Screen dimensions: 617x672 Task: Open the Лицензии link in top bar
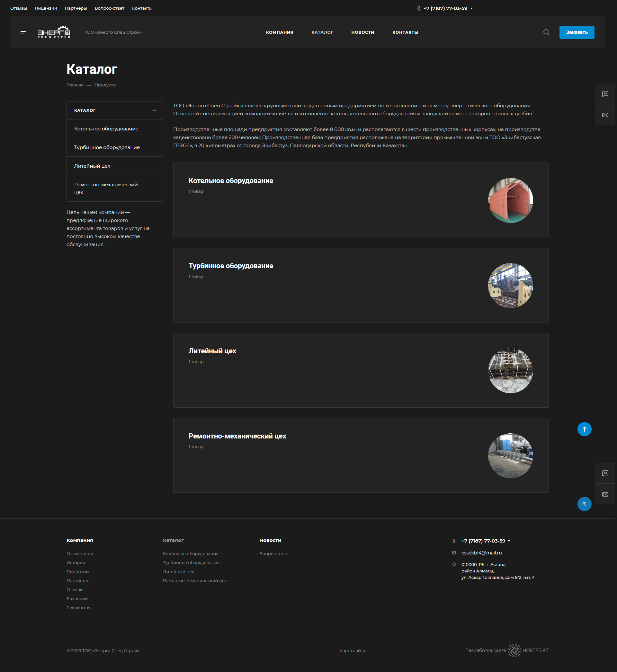[46, 8]
